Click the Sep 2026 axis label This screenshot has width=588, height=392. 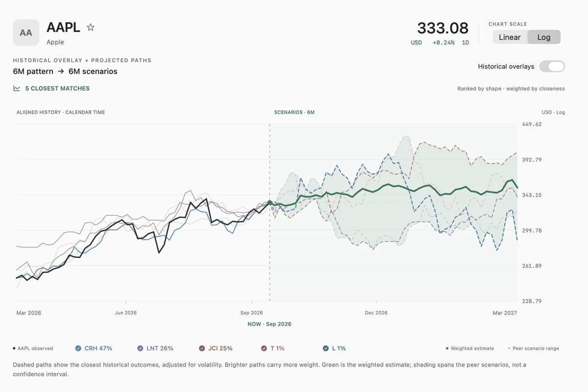251,313
